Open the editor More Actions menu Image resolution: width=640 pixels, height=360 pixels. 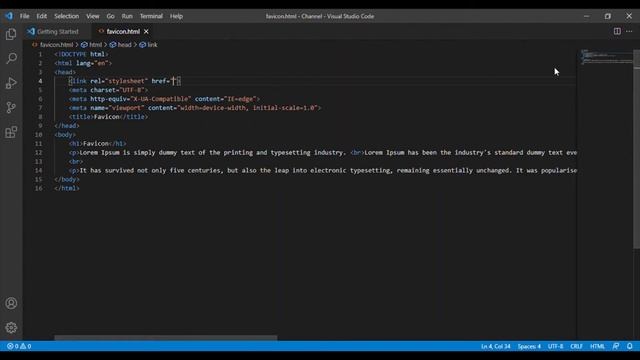[x=629, y=31]
